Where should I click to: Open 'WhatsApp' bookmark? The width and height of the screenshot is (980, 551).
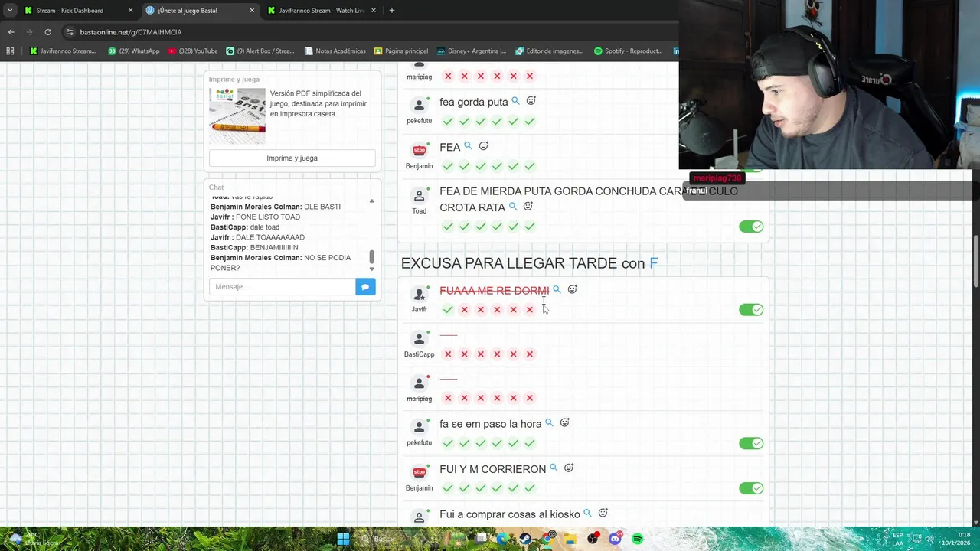(134, 51)
